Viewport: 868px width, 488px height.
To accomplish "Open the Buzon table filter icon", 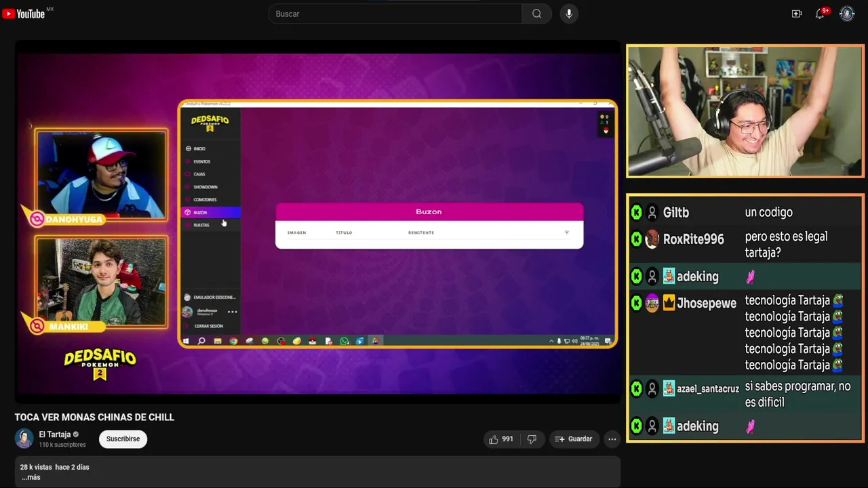I will click(567, 232).
